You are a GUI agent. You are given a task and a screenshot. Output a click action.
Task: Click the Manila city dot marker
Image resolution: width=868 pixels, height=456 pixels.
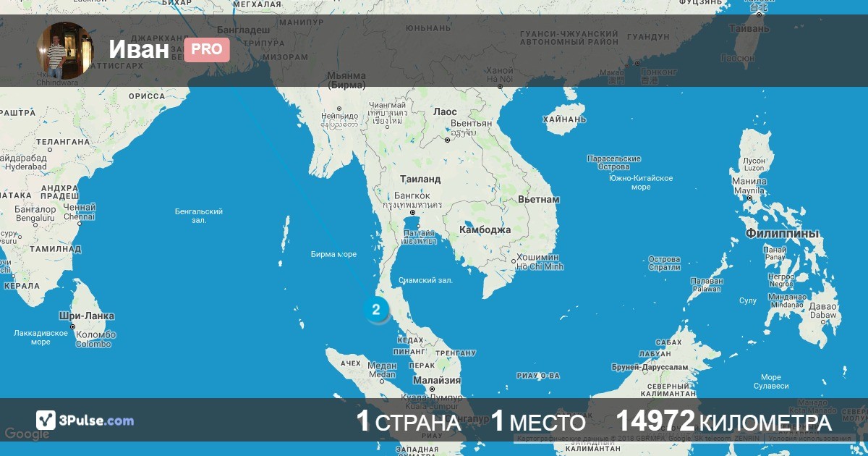[750, 198]
